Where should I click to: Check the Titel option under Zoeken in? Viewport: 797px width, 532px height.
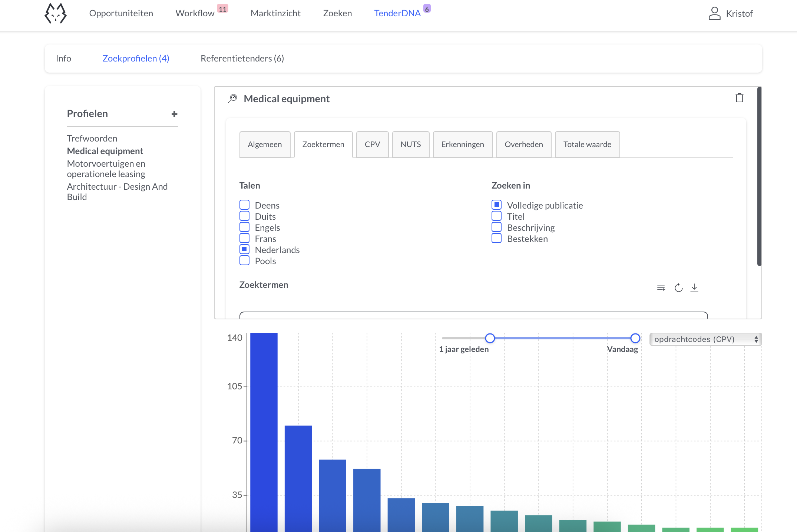click(x=496, y=216)
